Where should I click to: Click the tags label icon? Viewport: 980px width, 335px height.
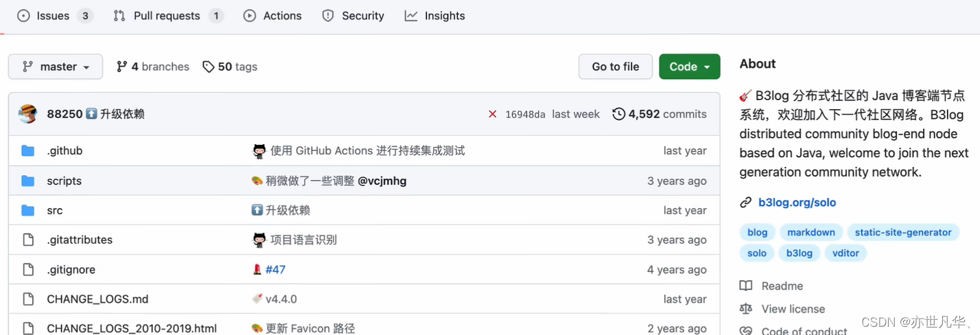click(208, 67)
